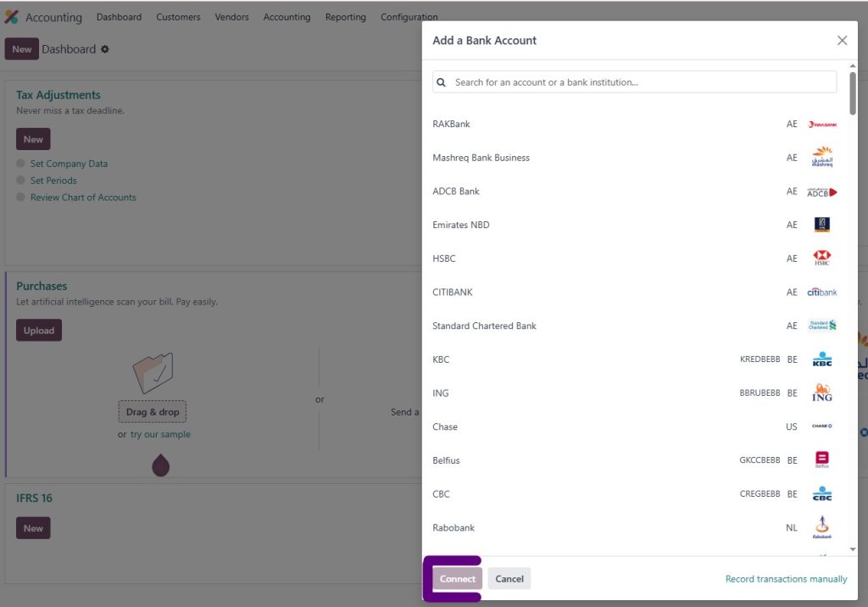
Task: Click the Emirates NBD logo
Action: point(822,225)
